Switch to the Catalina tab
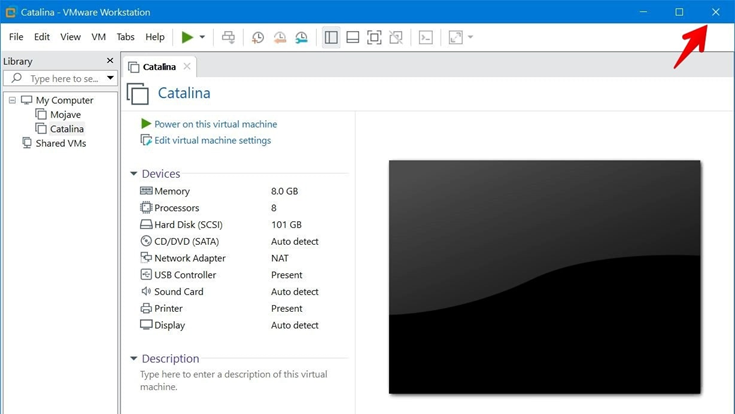Viewport: 735px width, 414px height. [159, 67]
